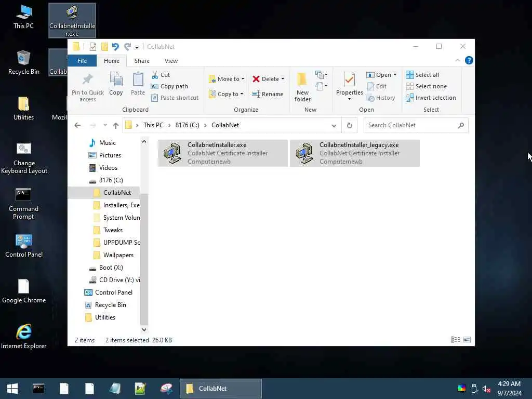Viewport: 532px width, 399px height.
Task: Select CollabnetInstaller_legacy.exe file
Action: (354, 153)
